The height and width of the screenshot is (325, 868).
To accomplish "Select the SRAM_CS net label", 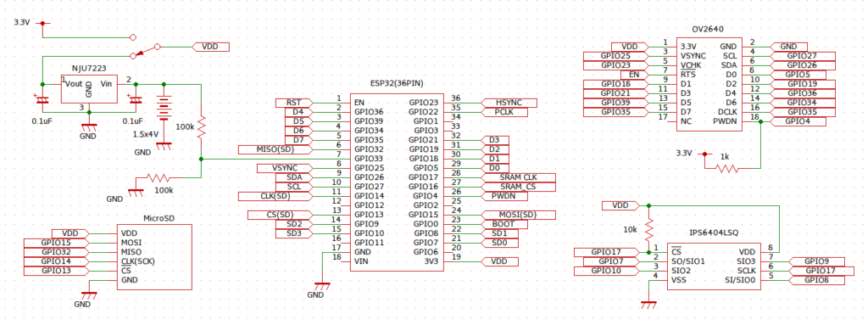I will pos(518,187).
